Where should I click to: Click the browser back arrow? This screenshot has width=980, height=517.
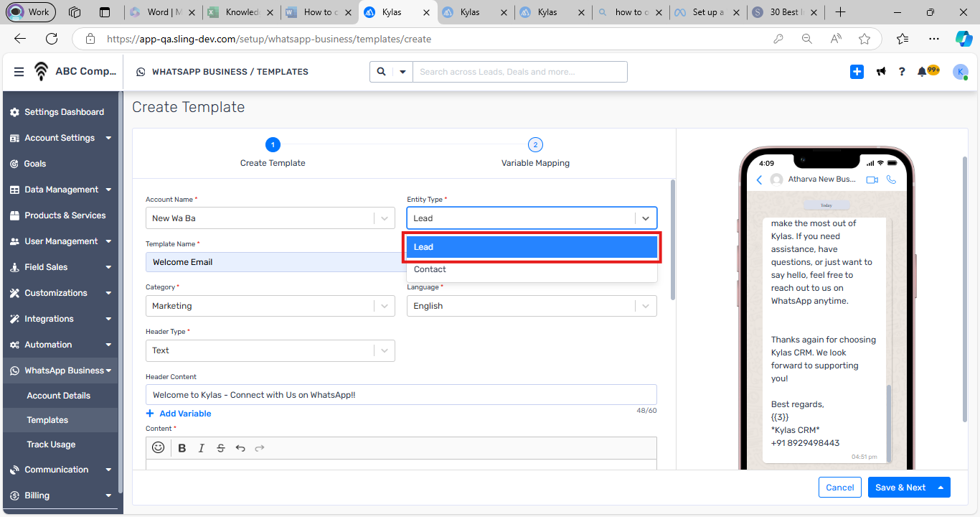20,39
